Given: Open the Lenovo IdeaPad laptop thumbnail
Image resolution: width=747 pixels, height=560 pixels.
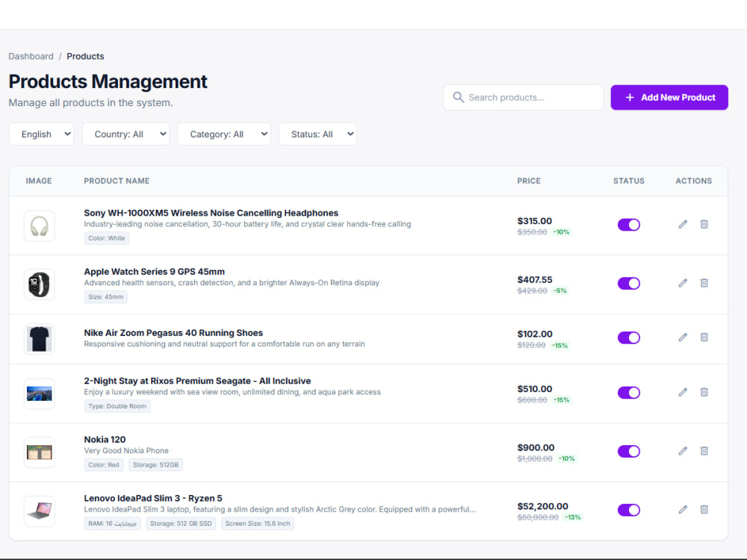Looking at the screenshot, I should 39,511.
